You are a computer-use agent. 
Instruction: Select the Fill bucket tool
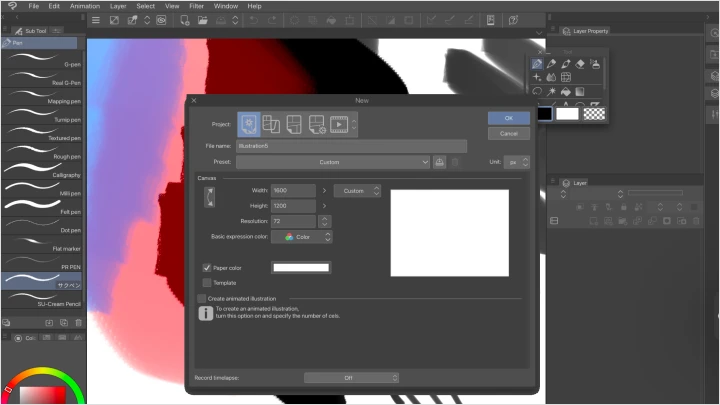pos(566,91)
